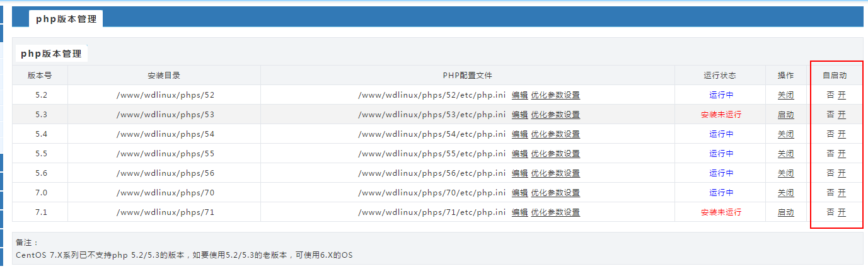This screenshot has width=868, height=271.
Task: Click 编辑 link for PHP 5.5
Action: (x=519, y=154)
